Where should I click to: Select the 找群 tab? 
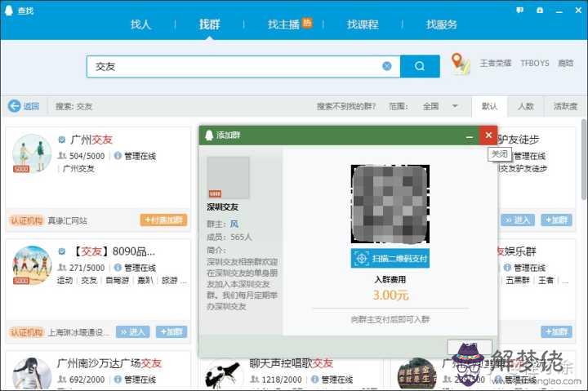point(209,24)
